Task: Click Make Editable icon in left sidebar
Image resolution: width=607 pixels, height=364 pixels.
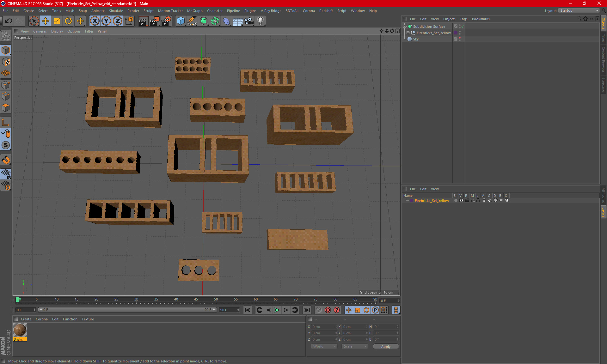Action: pos(6,36)
